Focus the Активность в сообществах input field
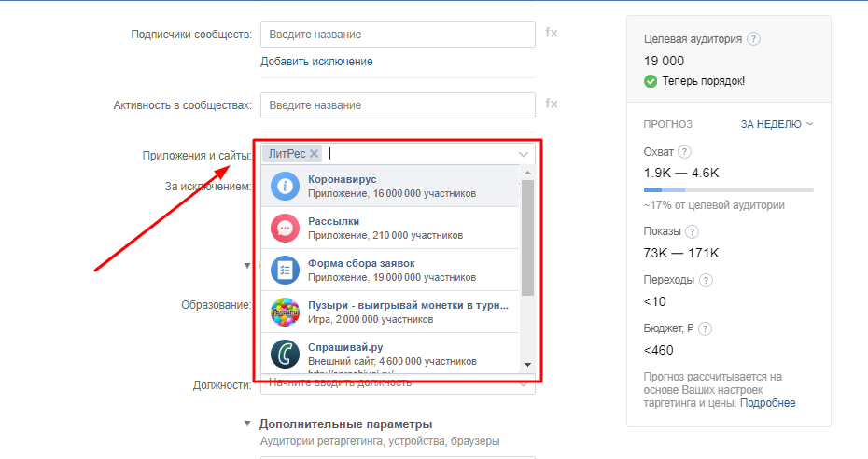 click(398, 105)
